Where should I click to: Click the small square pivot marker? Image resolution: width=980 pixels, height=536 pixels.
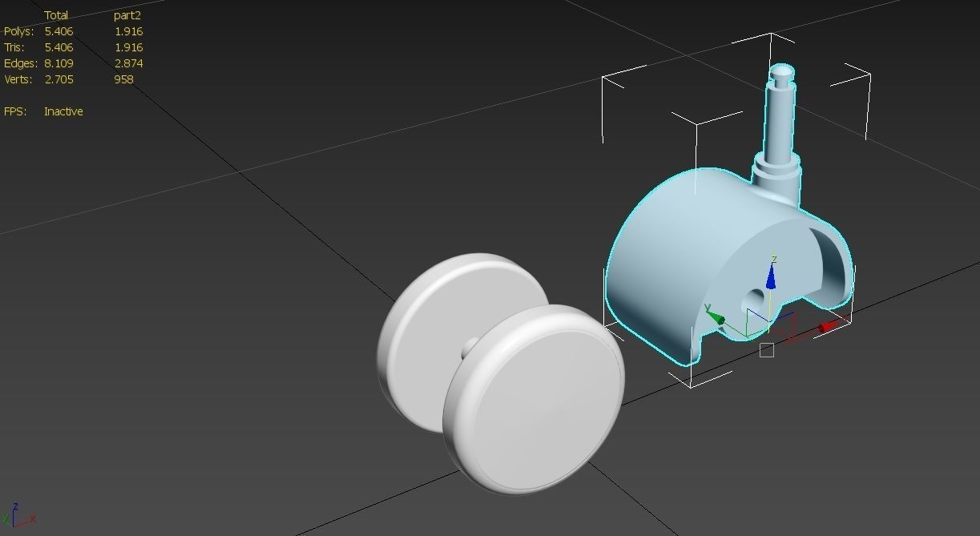coord(767,350)
